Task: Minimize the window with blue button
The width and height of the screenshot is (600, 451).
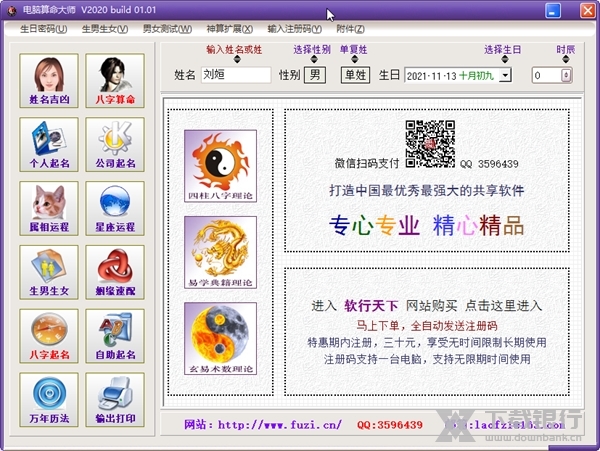Action: pos(553,11)
